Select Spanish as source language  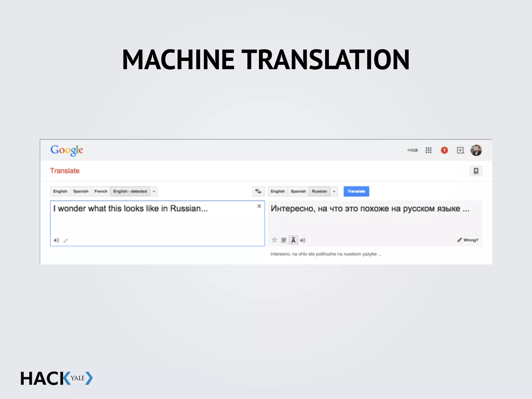[81, 191]
